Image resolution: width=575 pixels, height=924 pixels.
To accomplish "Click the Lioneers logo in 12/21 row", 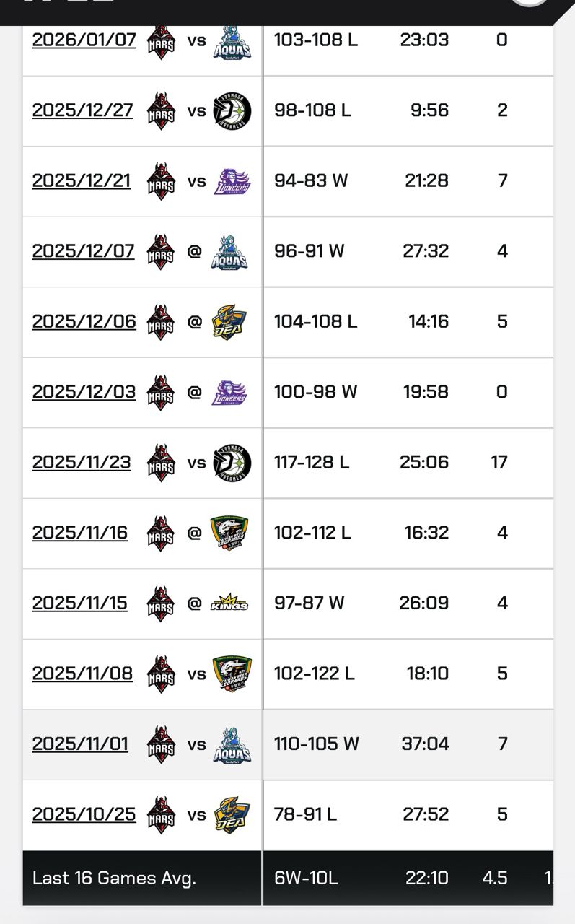I will pos(232,181).
